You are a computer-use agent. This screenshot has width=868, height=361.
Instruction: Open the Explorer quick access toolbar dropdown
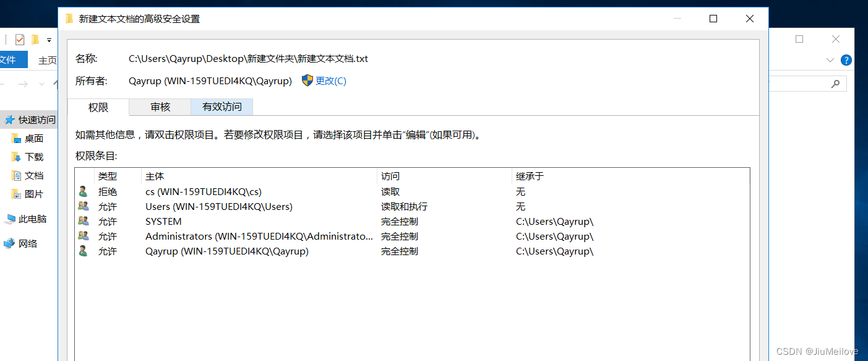click(x=49, y=40)
